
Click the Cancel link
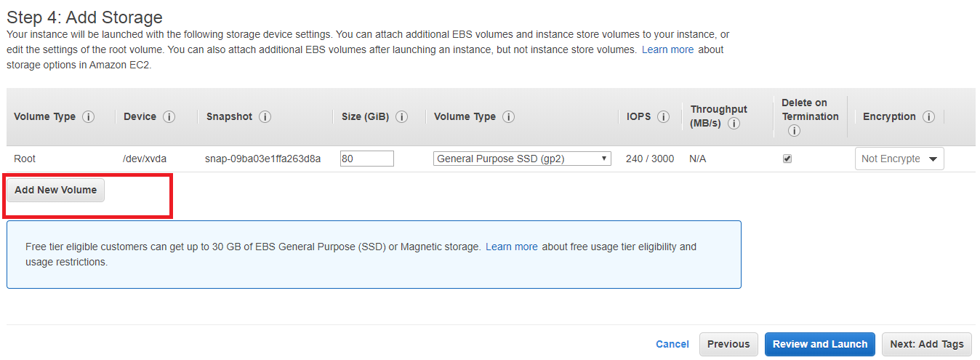coord(672,344)
